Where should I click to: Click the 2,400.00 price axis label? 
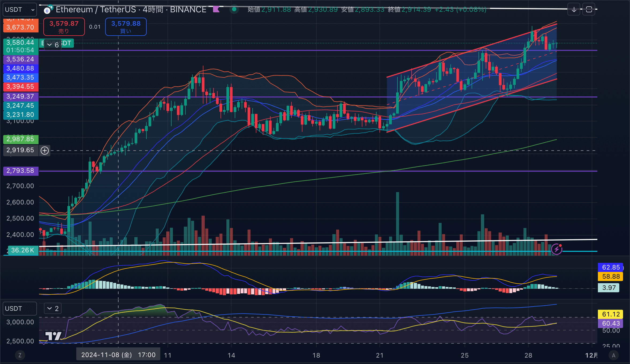pyautogui.click(x=20, y=235)
